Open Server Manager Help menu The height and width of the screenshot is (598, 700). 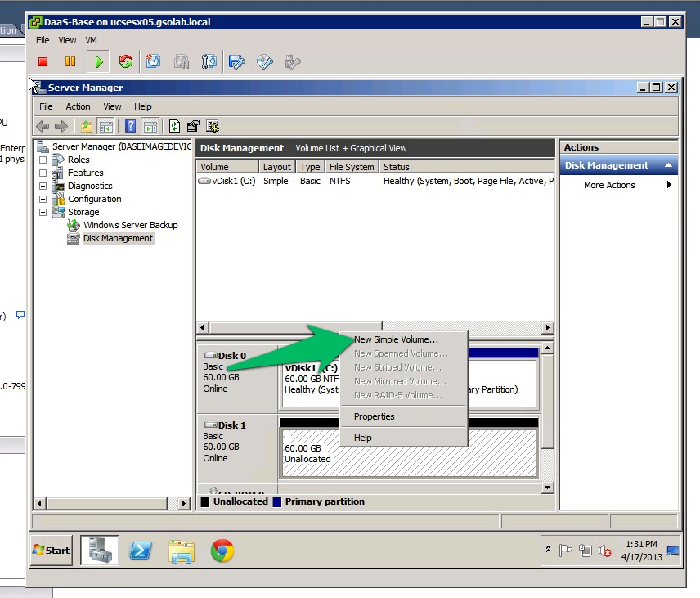pos(143,106)
